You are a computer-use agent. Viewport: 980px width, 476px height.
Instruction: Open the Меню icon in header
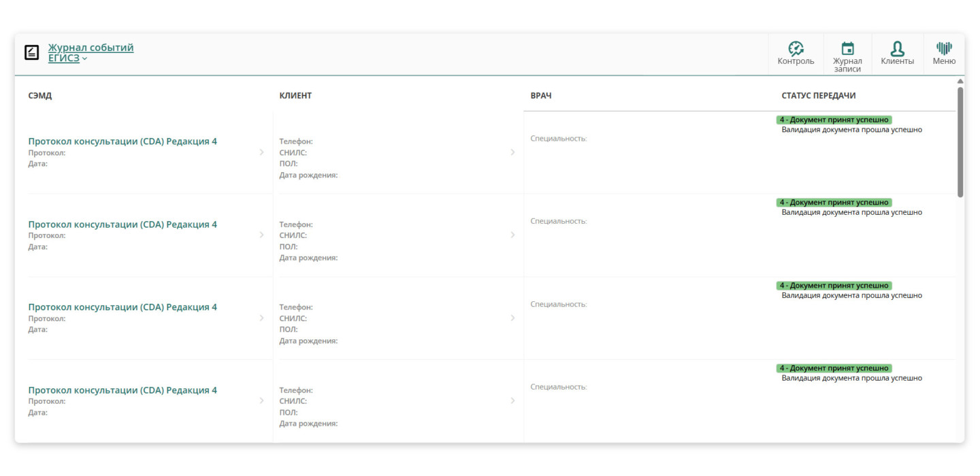944,49
